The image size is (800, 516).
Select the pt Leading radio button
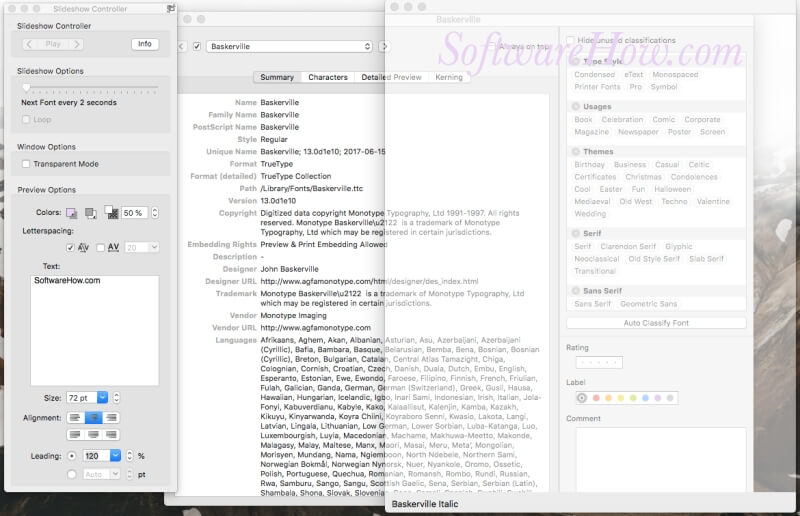pyautogui.click(x=72, y=475)
